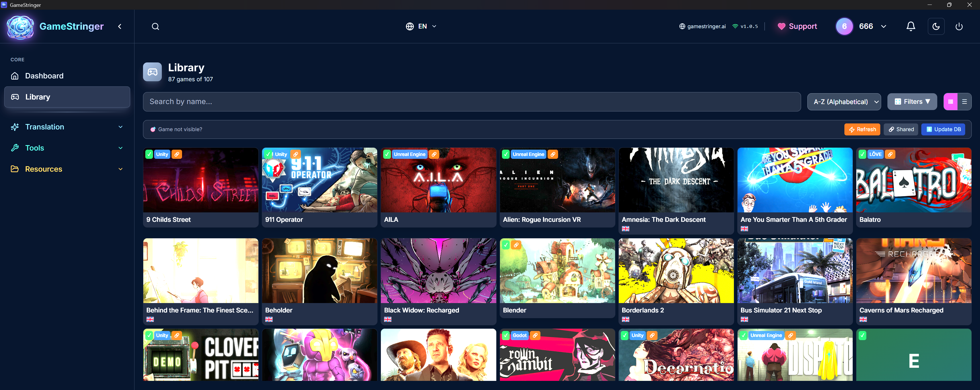The height and width of the screenshot is (390, 980).
Task: Open the notifications bell
Action: [x=910, y=26]
